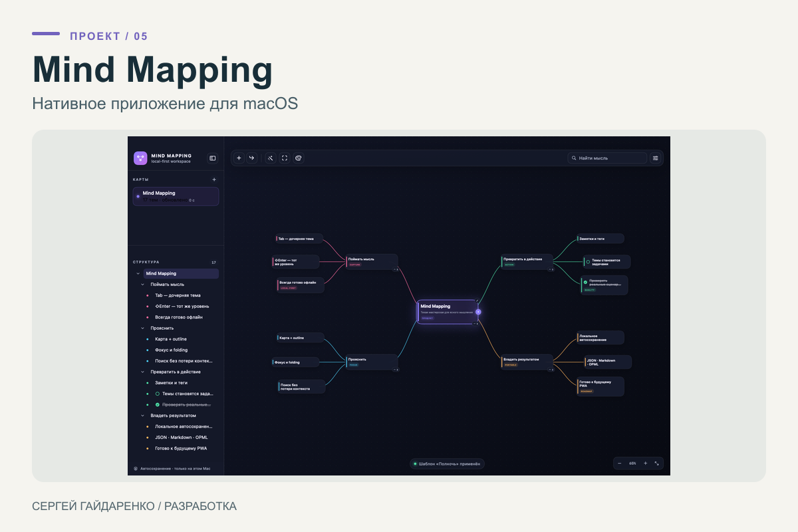
Task: Open the settings sliders icon by search
Action: click(656, 158)
